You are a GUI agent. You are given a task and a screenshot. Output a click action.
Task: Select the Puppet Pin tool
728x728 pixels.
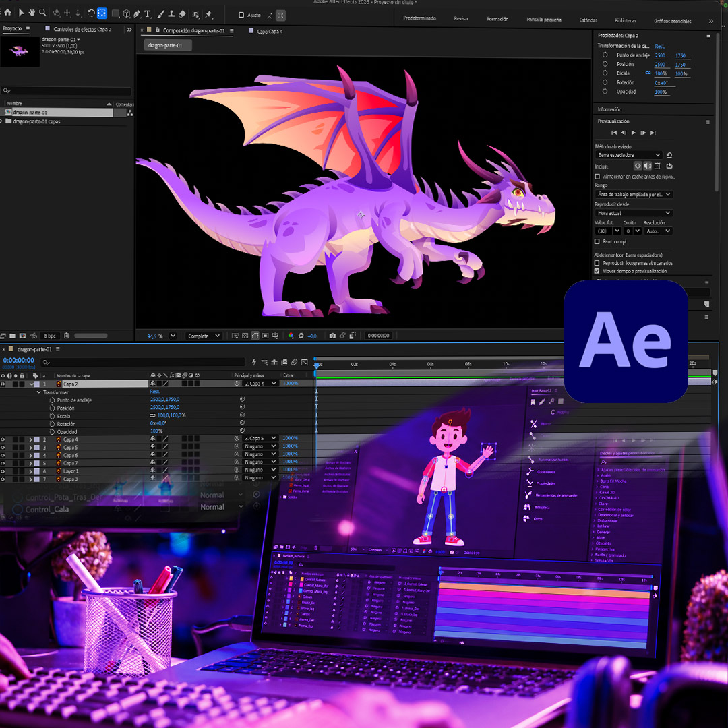click(x=208, y=14)
